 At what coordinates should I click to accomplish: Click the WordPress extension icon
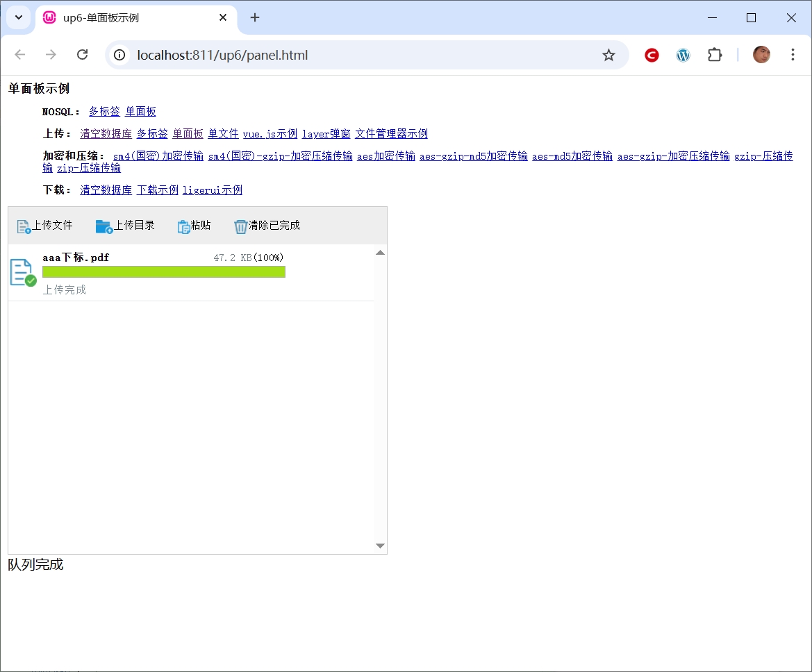pyautogui.click(x=683, y=55)
